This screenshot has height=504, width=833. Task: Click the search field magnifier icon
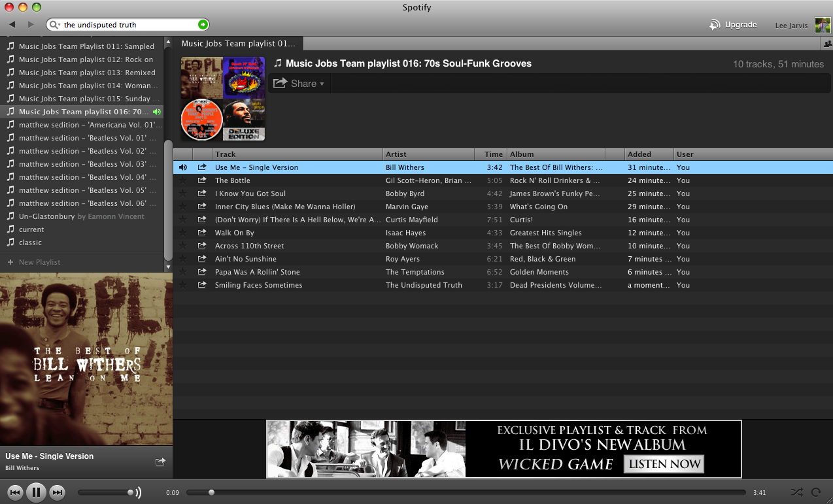pos(54,25)
